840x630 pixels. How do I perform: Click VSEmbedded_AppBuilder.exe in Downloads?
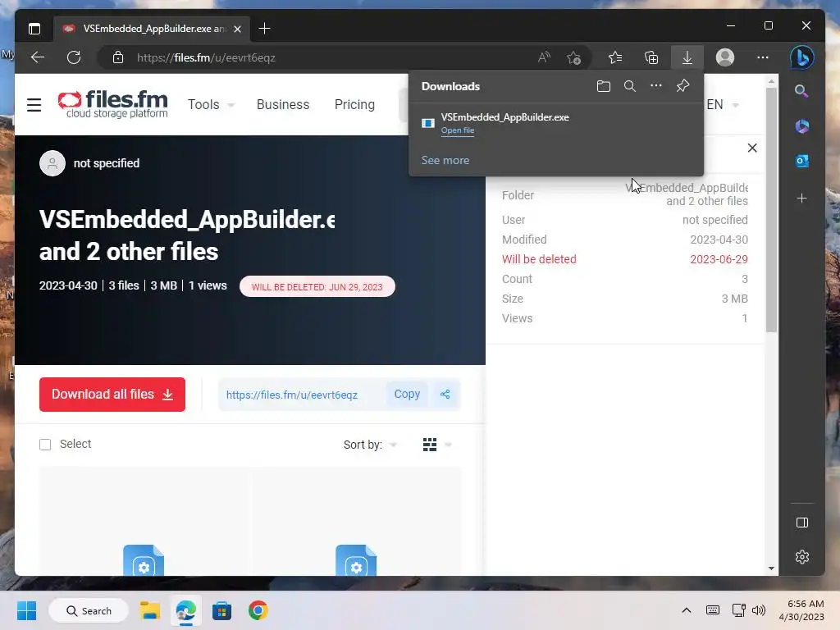point(504,117)
